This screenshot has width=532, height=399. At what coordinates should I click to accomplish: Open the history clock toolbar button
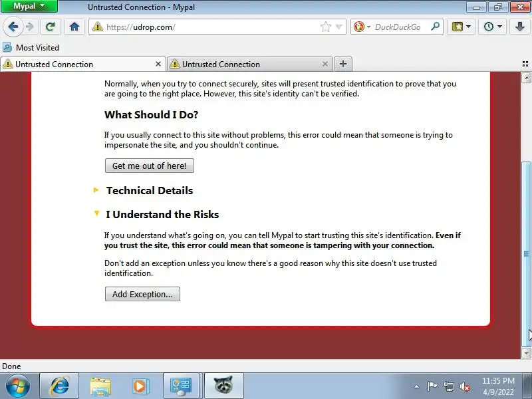click(x=492, y=27)
